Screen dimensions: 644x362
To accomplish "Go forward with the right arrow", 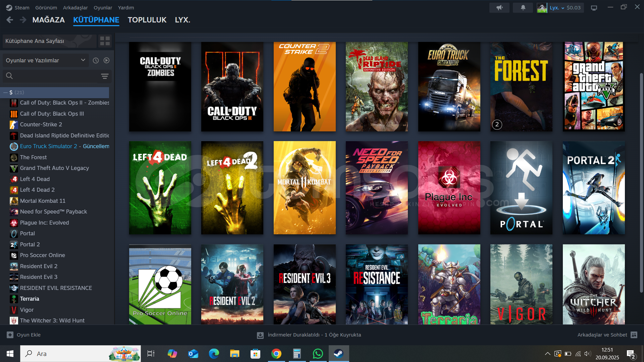I will tap(23, 20).
